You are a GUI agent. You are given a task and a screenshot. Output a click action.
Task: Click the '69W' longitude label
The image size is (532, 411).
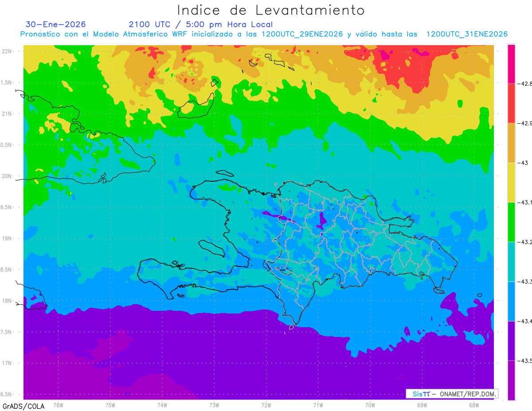tap(422, 405)
